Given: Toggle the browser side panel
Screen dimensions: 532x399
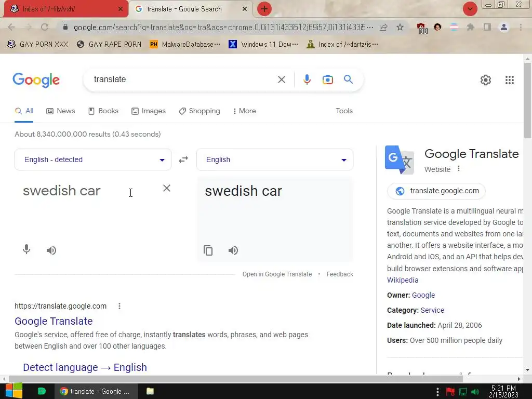Looking at the screenshot, I should (x=487, y=27).
